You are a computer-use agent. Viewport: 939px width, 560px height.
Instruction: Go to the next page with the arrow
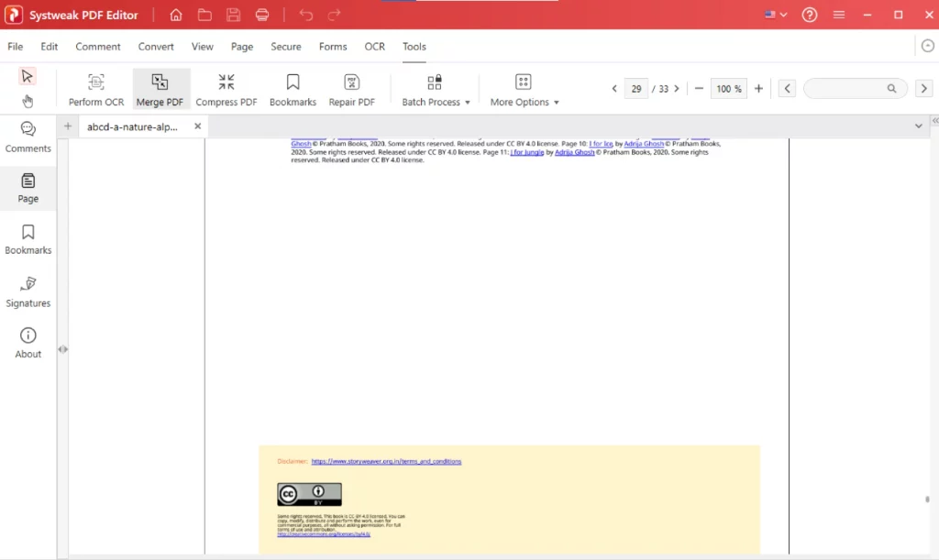(677, 88)
